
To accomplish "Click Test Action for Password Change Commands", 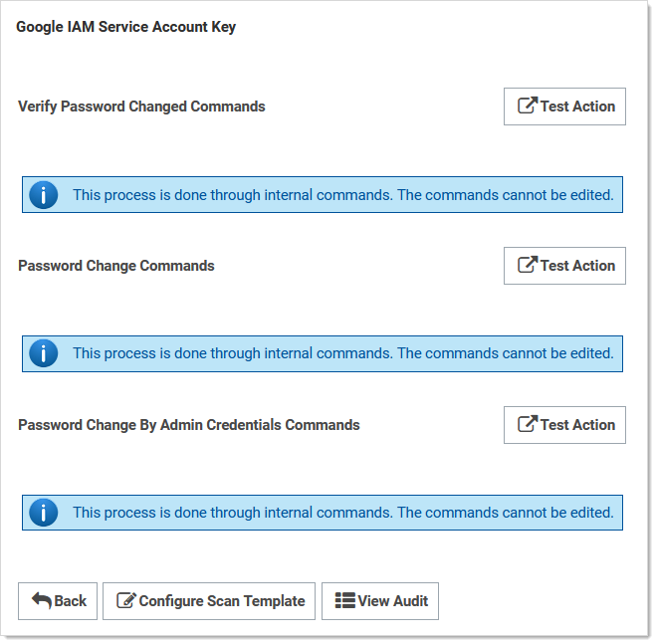I will click(564, 266).
